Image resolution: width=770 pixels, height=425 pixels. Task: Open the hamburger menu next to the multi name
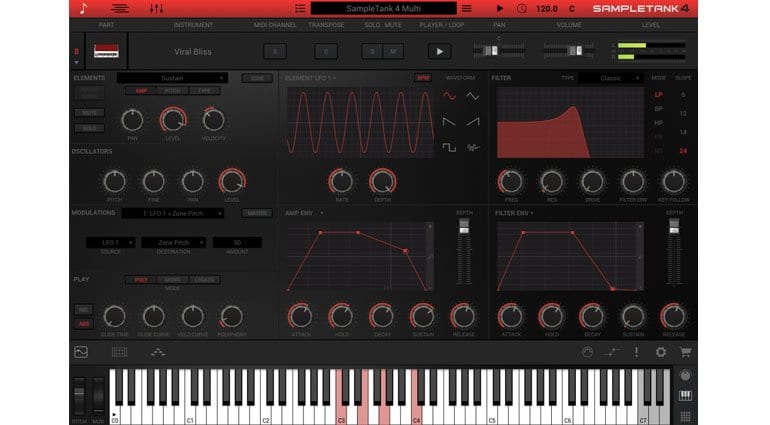click(x=467, y=8)
